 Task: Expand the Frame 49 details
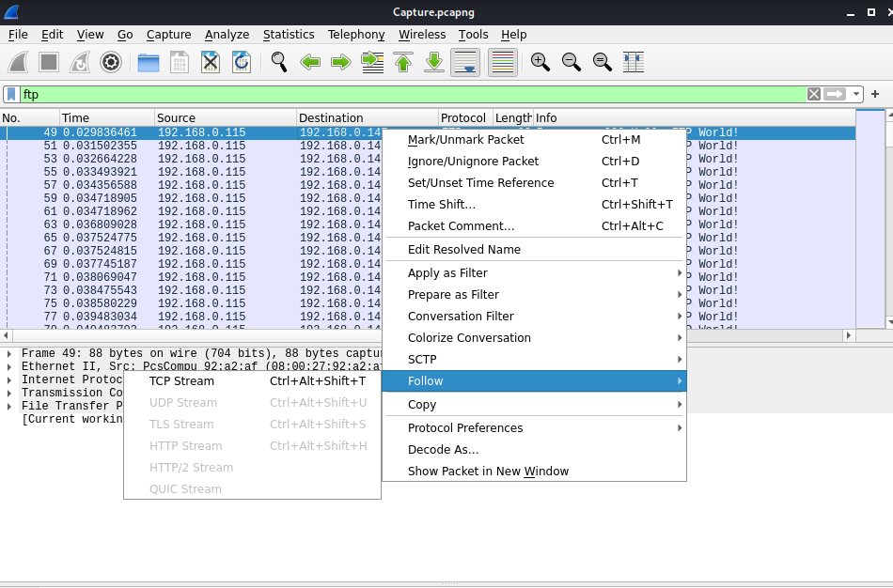[x=8, y=353]
